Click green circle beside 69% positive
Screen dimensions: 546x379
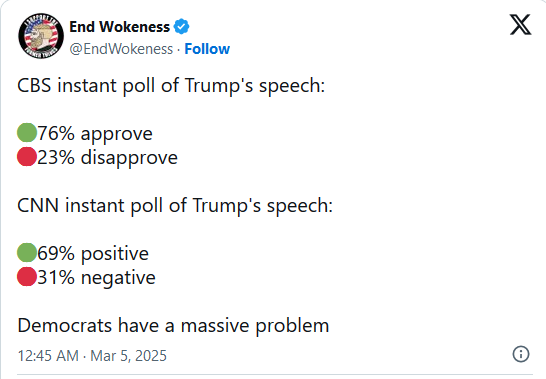(27, 253)
